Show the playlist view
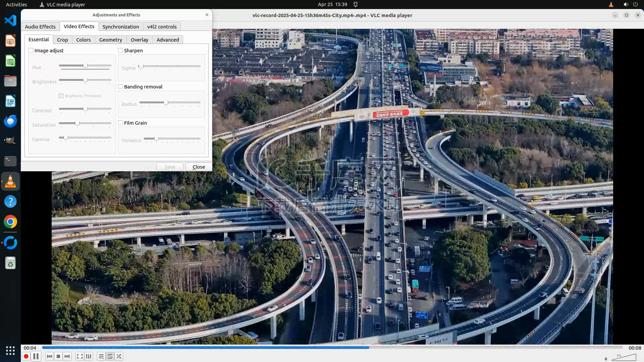 [101, 356]
